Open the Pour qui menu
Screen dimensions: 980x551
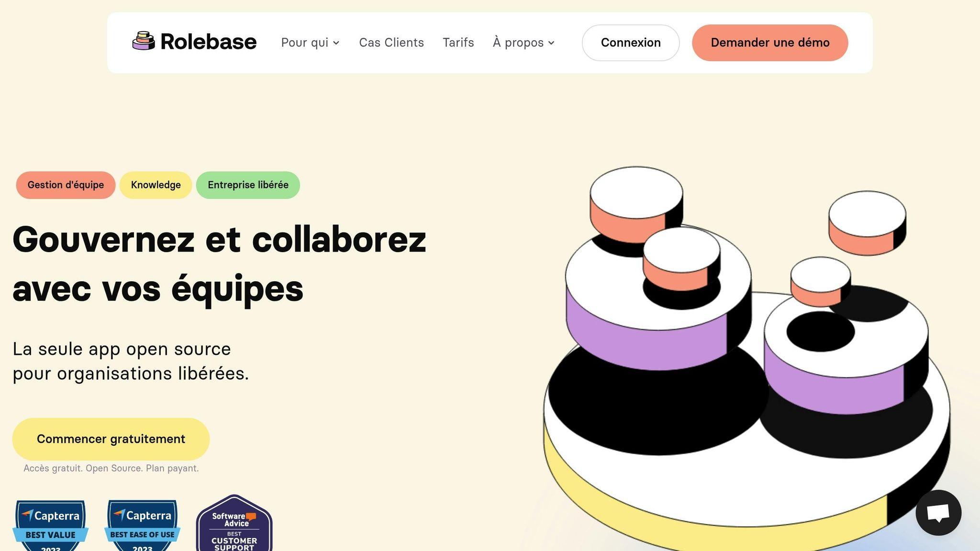click(x=310, y=43)
